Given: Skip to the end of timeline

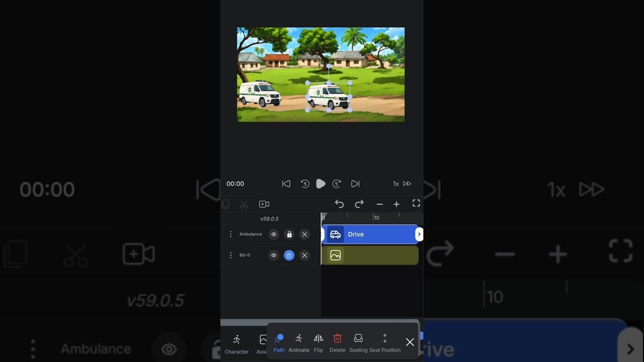Looking at the screenshot, I should tap(355, 184).
